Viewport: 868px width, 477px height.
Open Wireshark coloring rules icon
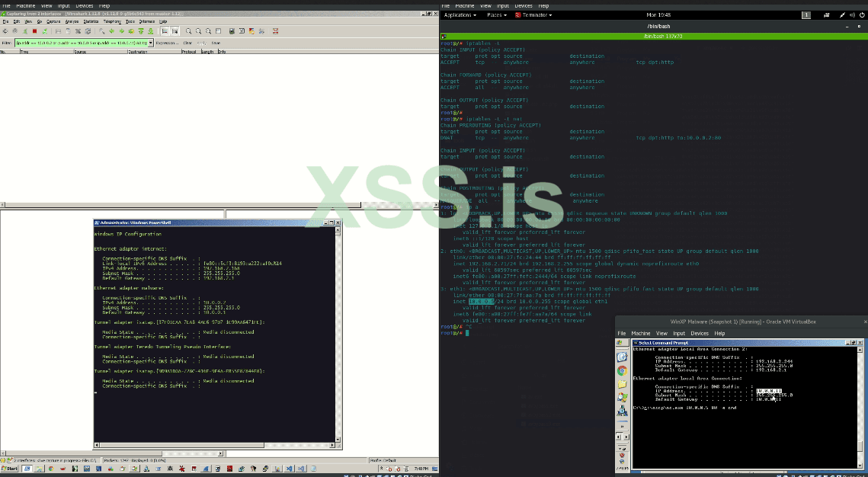click(252, 31)
